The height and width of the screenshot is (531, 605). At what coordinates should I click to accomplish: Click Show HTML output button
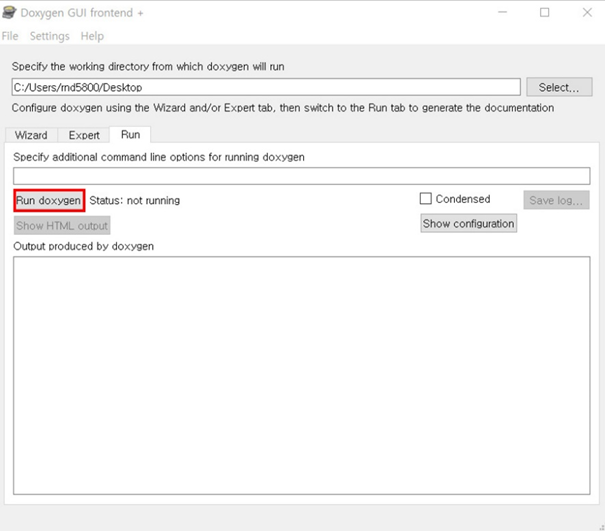[62, 225]
